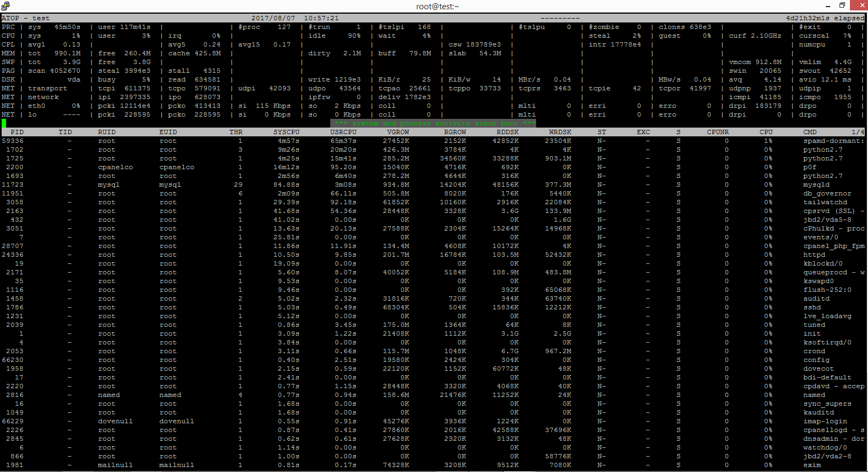This screenshot has width=868, height=472.
Task: Click the WRDSK column header
Action: click(x=560, y=132)
